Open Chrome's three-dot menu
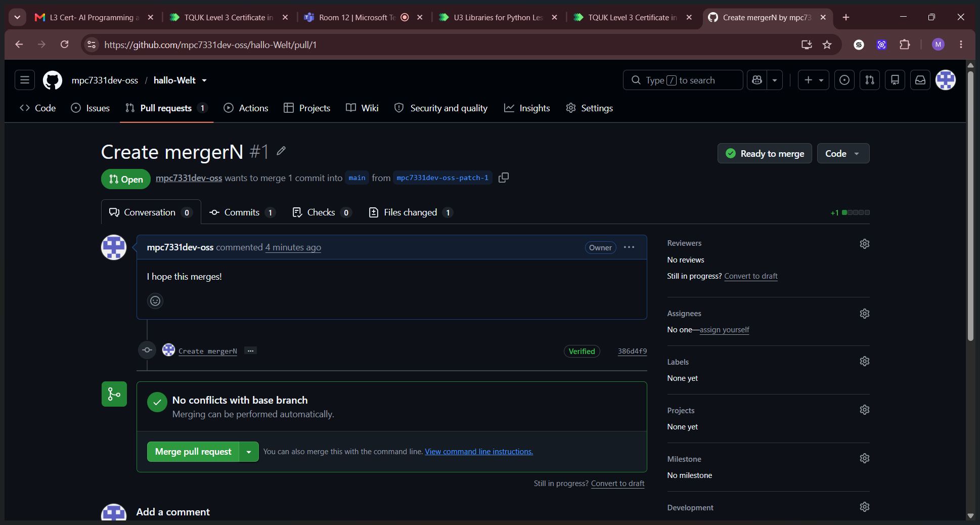Viewport: 980px width, 525px height. tap(961, 45)
